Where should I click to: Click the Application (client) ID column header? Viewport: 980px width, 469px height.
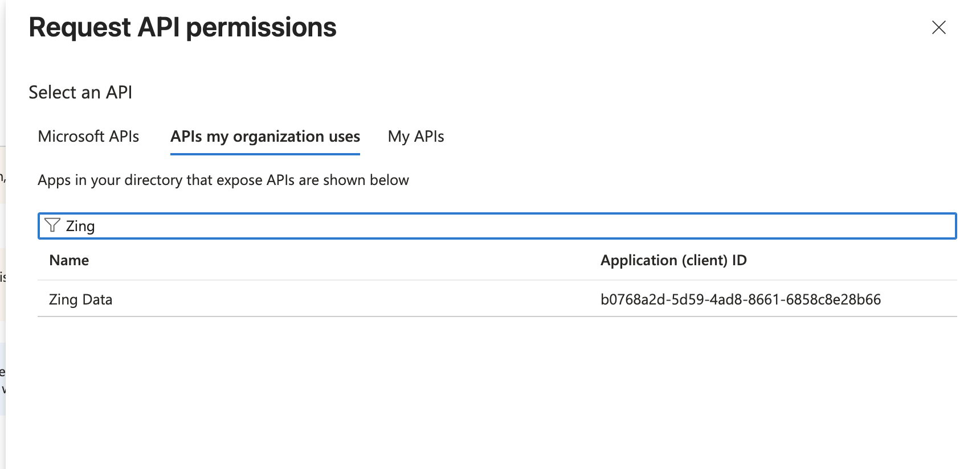coord(673,260)
